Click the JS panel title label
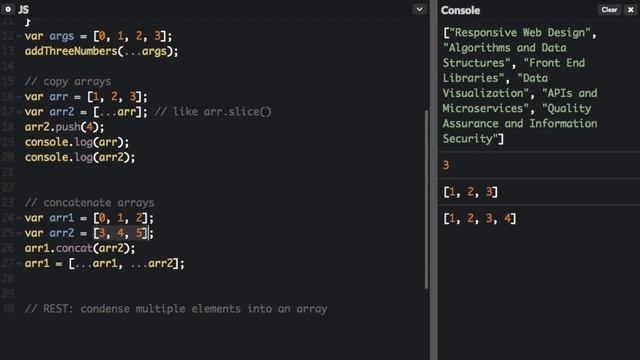640x360 pixels. (23, 9)
